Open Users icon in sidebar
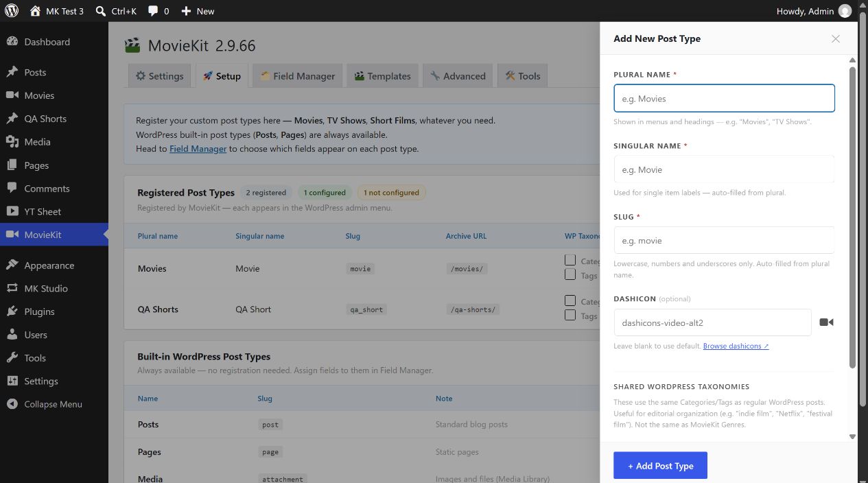Viewport: 868px width, 483px height. [12, 335]
